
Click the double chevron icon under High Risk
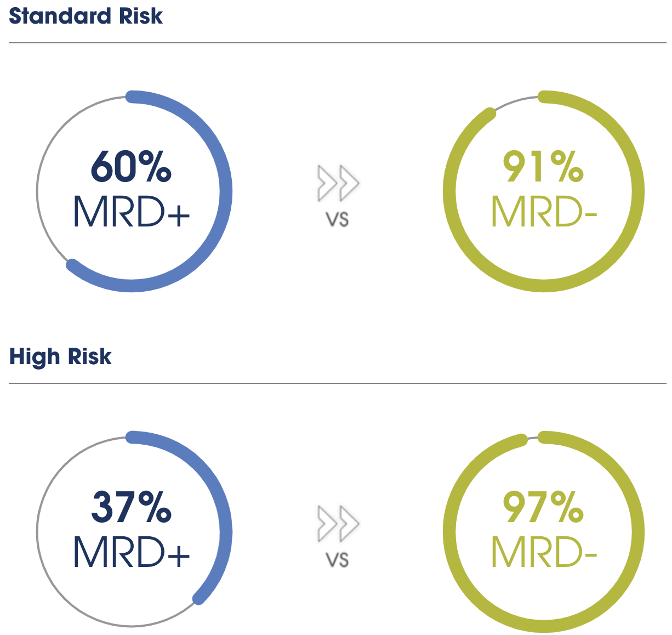click(338, 523)
